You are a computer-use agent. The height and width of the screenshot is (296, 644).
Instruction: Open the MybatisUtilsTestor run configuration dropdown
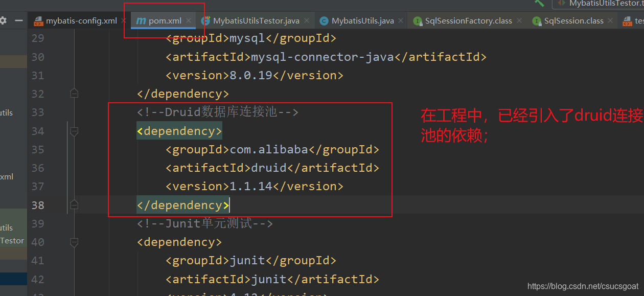click(x=598, y=4)
